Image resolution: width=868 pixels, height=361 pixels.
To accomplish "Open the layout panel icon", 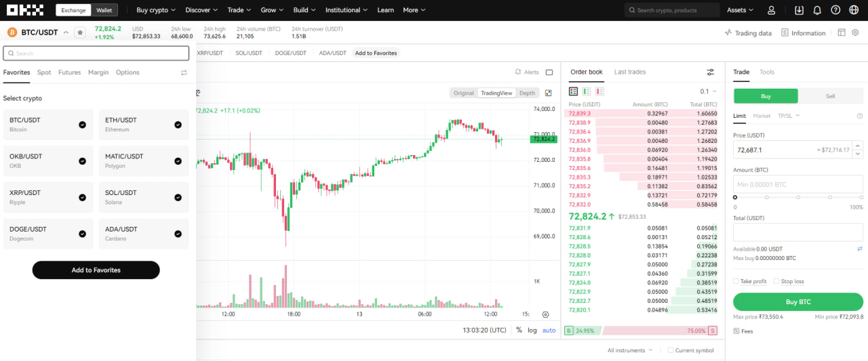I will tap(842, 33).
